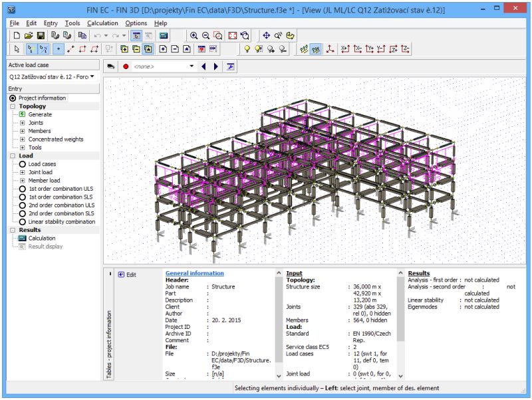532x400 pixels.
Task: Activate the Zoom by window tool
Action: pos(218,35)
